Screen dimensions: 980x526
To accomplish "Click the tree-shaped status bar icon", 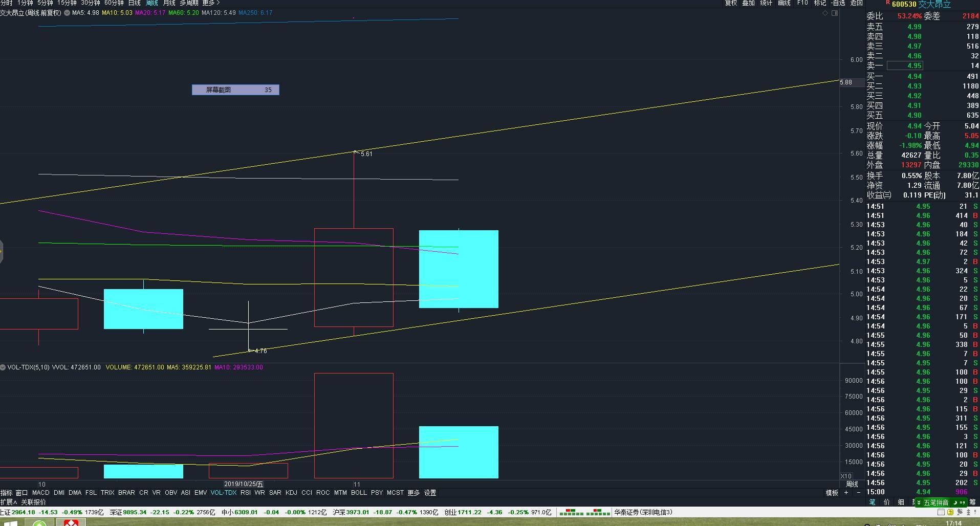I will coord(969,512).
